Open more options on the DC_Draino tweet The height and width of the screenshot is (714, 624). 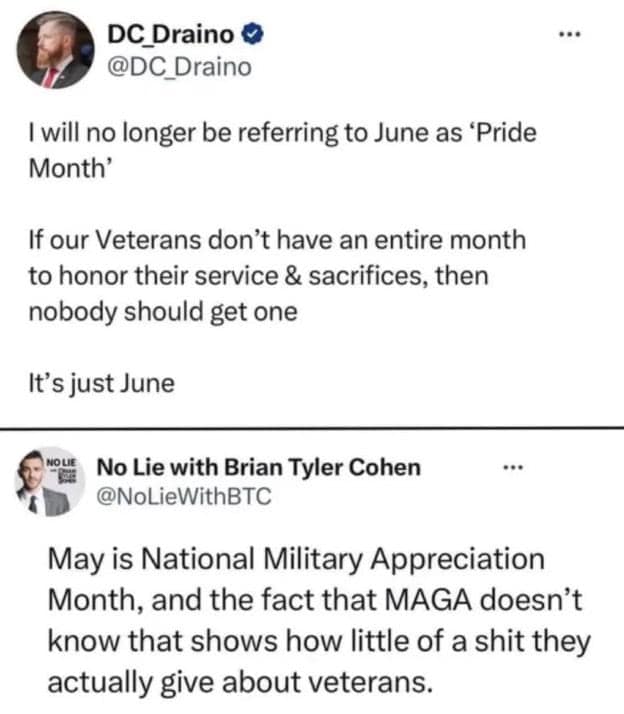tap(571, 34)
